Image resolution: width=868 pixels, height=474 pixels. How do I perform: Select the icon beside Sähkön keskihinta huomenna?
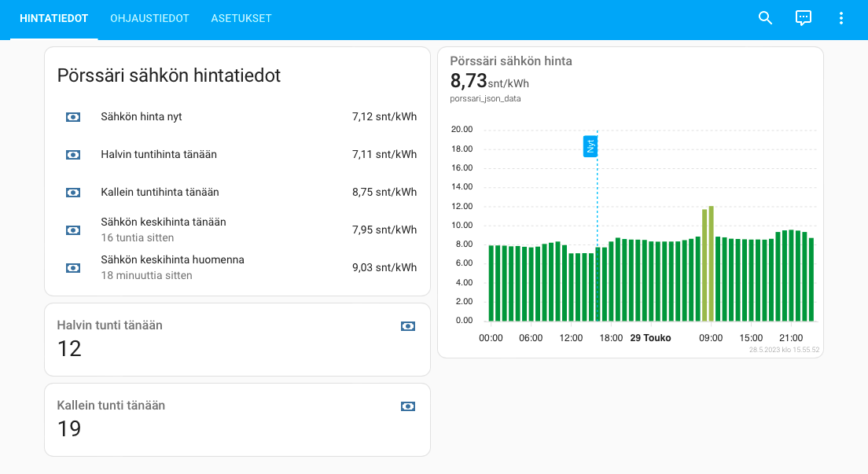pos(73,268)
